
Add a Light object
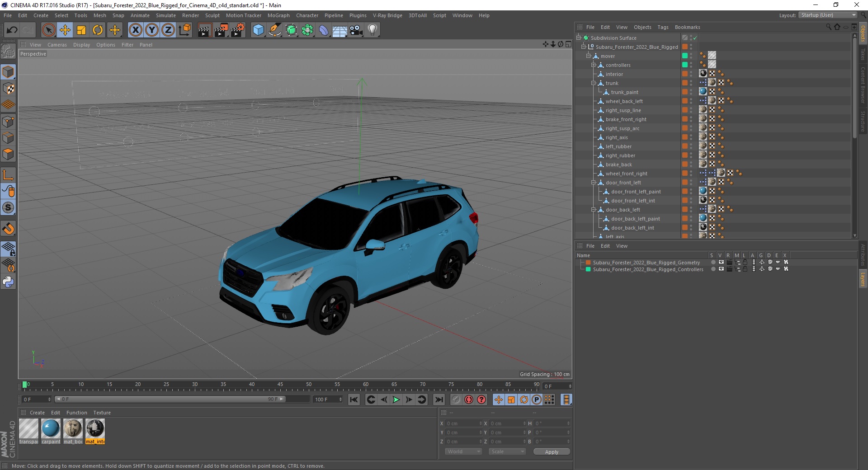click(x=373, y=30)
